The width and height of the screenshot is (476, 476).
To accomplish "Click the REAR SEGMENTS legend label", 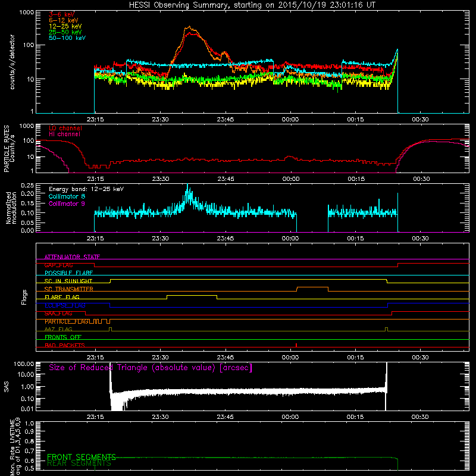I will tap(79, 464).
